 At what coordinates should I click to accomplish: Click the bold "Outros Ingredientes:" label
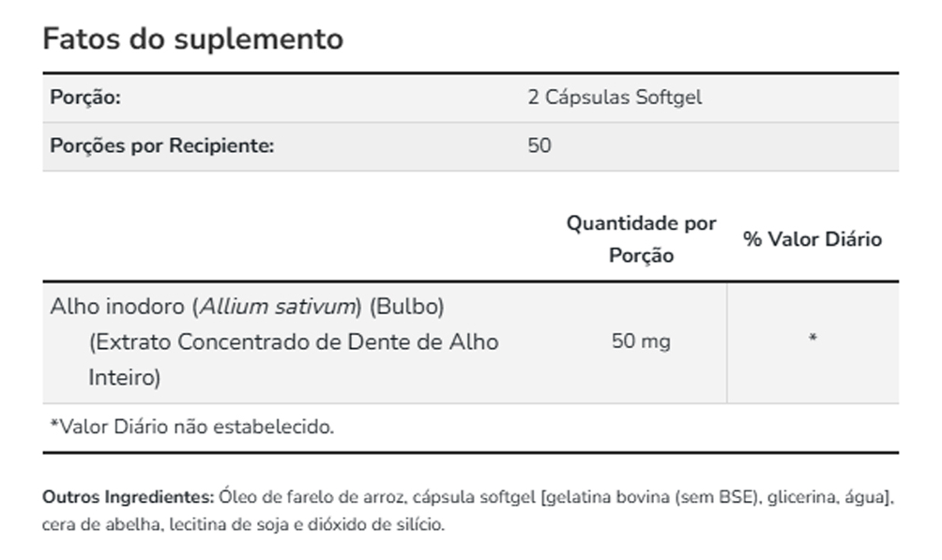[x=129, y=497]
